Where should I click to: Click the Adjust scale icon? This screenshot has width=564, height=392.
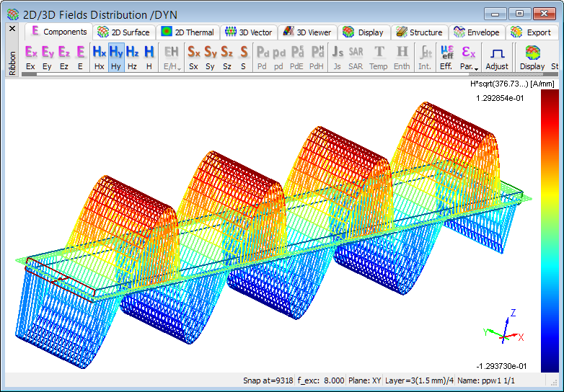pos(496,57)
